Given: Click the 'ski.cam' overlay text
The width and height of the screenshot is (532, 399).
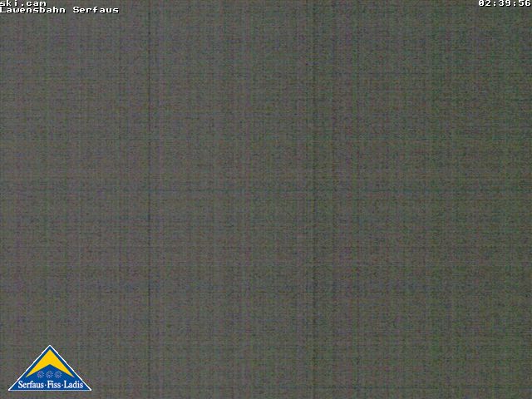Looking at the screenshot, I should (x=23, y=3).
